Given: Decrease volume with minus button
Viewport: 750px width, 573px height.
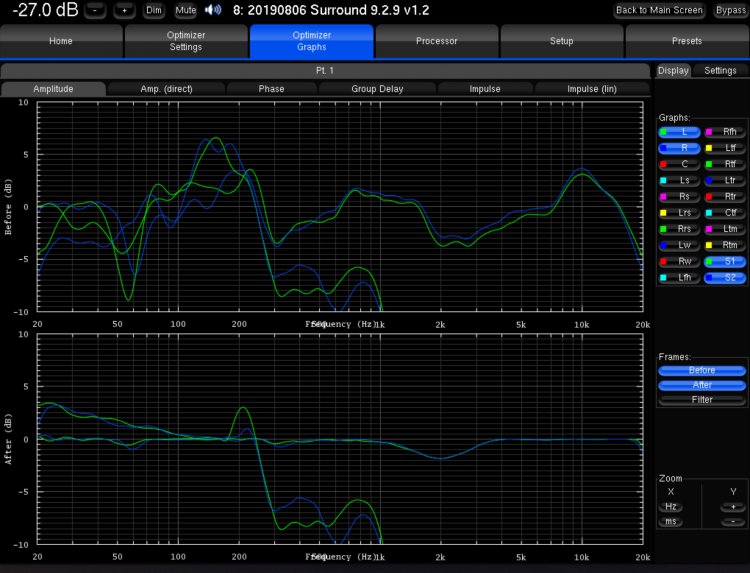Looking at the screenshot, I should [95, 10].
